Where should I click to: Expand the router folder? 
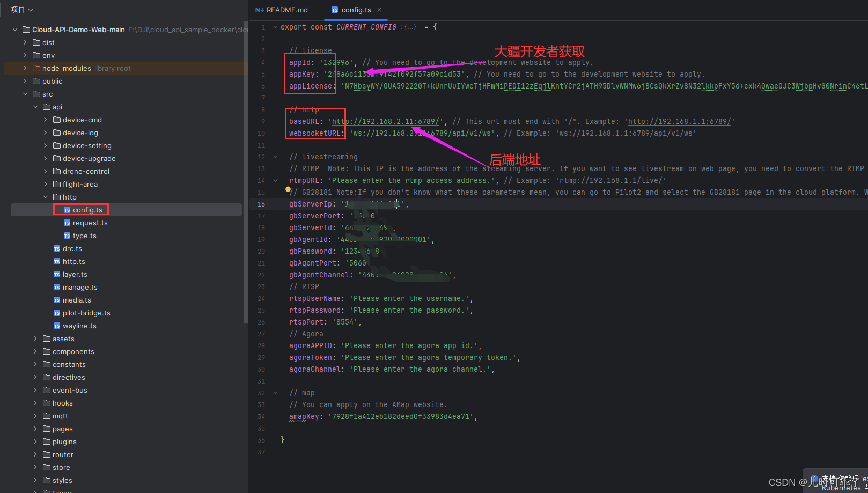coord(35,454)
